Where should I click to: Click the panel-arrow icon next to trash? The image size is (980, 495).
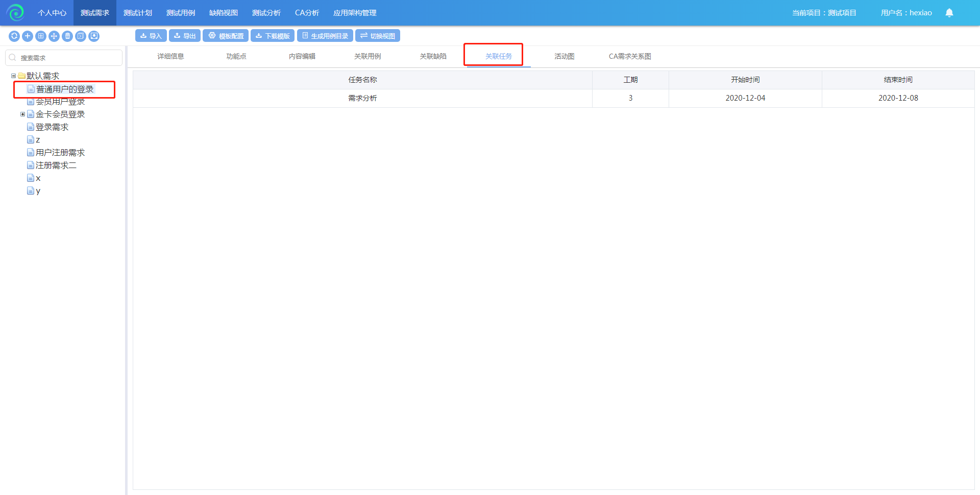click(x=81, y=36)
